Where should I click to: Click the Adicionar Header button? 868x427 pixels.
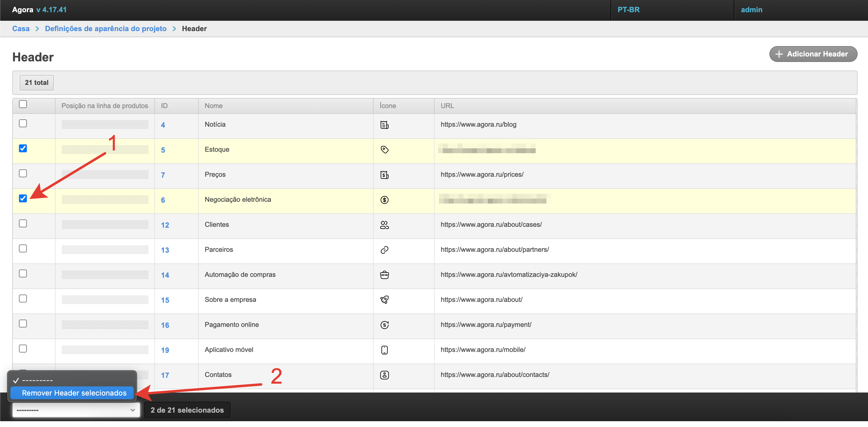813,54
